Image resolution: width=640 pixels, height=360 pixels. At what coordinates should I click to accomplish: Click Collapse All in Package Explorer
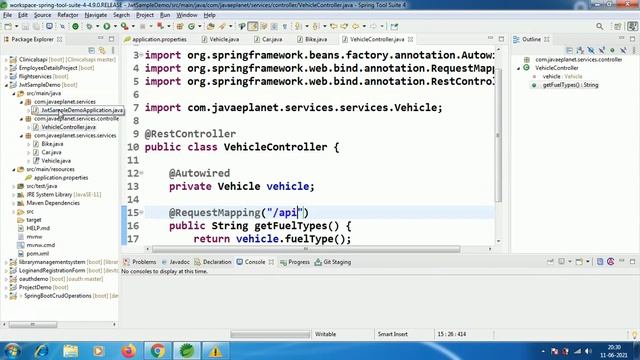(91, 50)
